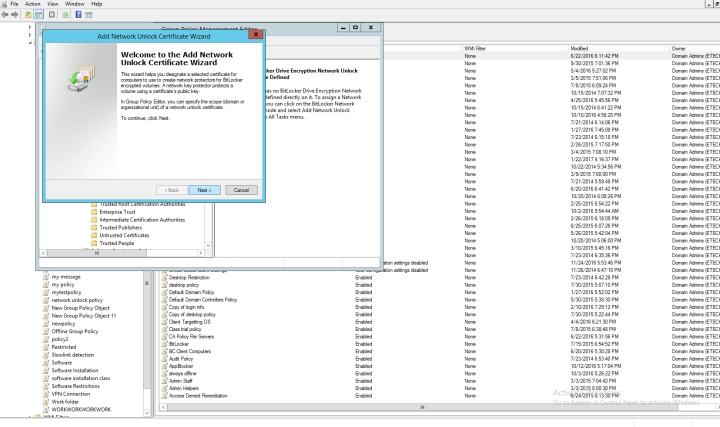720x427 pixels.
Task: Sort the list by the Modified column header
Action: coord(619,48)
